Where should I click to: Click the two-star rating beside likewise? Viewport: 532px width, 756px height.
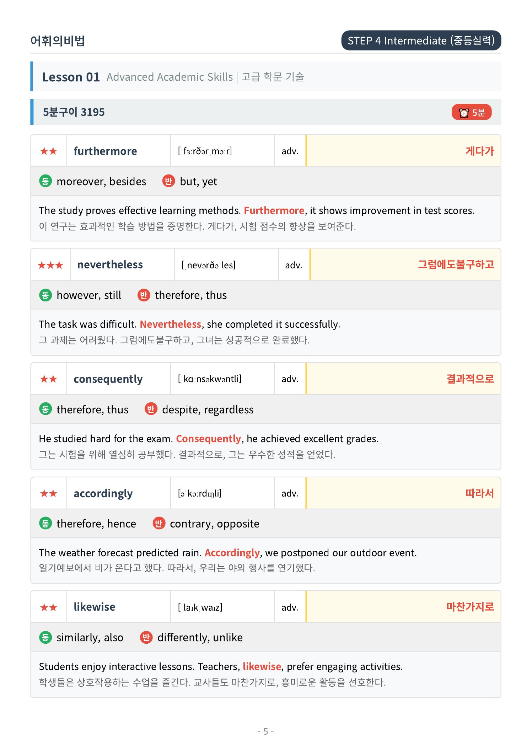point(49,607)
